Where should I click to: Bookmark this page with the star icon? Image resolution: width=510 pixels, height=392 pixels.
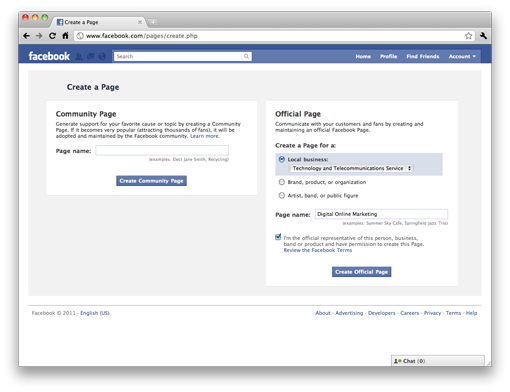coord(468,36)
